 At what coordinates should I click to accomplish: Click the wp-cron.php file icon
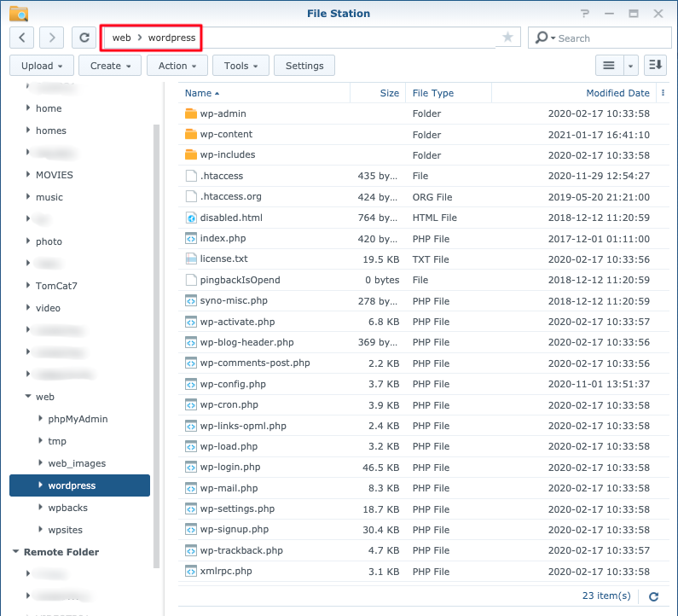pos(191,405)
